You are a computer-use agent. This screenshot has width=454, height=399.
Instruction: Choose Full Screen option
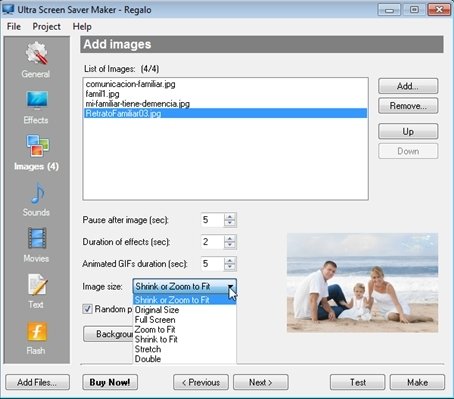(x=184, y=320)
